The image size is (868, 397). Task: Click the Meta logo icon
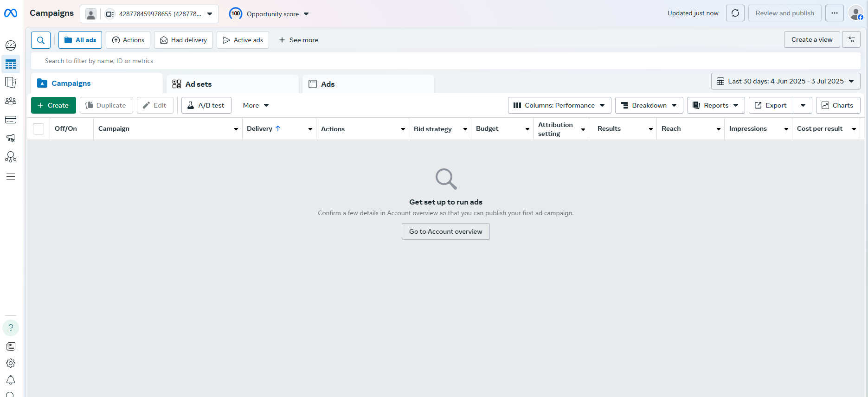pyautogui.click(x=11, y=13)
